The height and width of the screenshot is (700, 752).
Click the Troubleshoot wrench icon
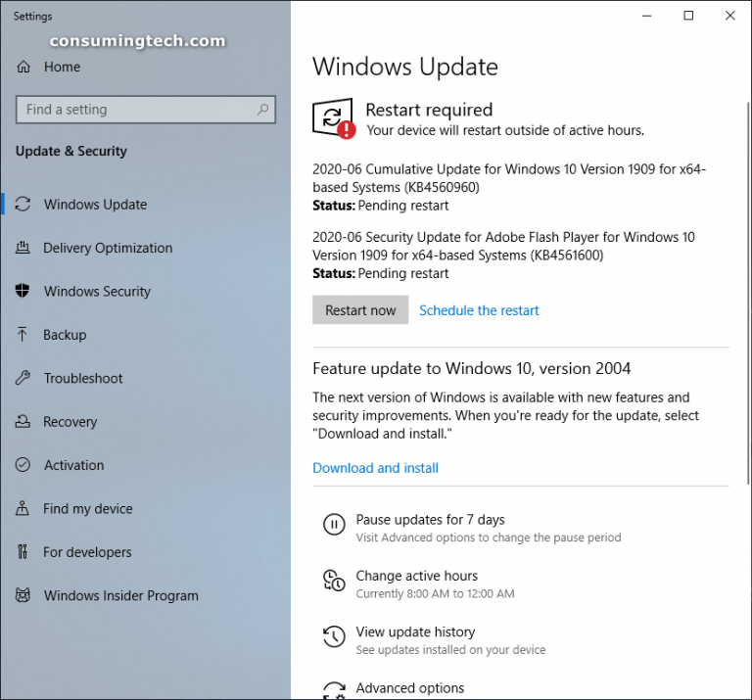coord(23,378)
